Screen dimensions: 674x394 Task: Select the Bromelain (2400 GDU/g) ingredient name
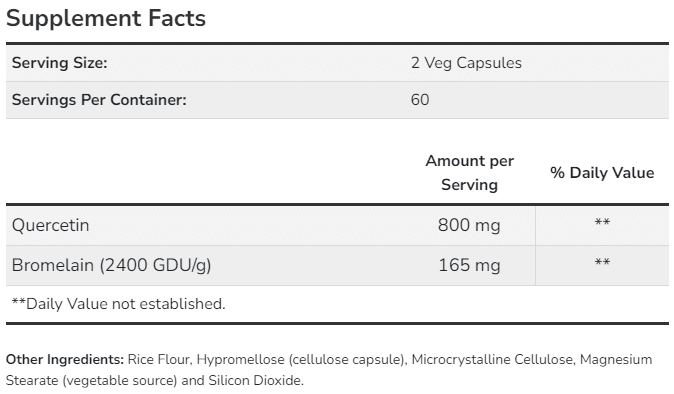point(111,265)
